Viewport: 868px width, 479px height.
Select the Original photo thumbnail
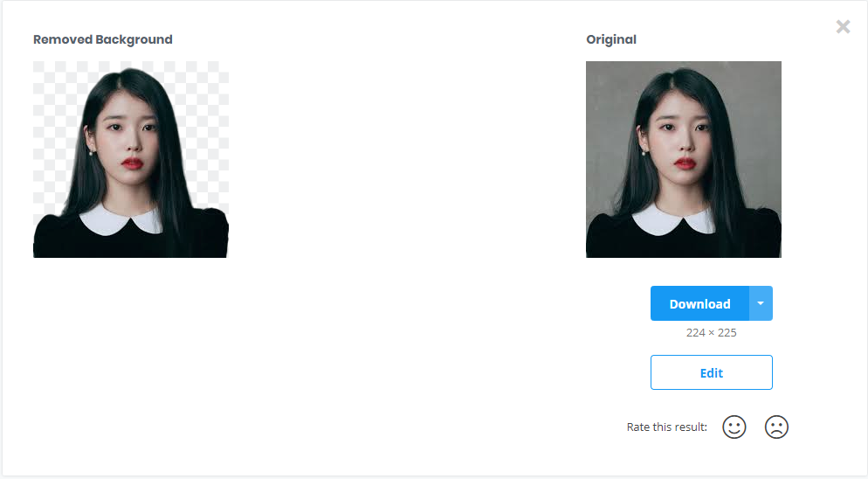[x=684, y=160]
